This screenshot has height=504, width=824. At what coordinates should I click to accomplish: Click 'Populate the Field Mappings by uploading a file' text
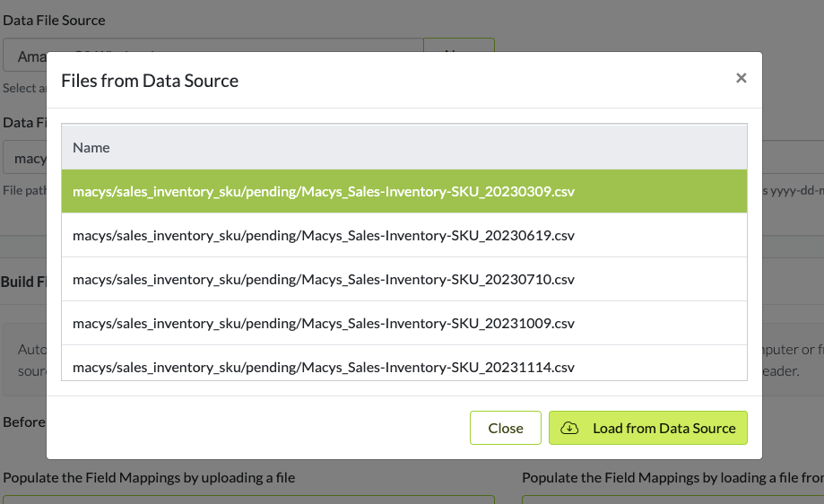(x=149, y=478)
